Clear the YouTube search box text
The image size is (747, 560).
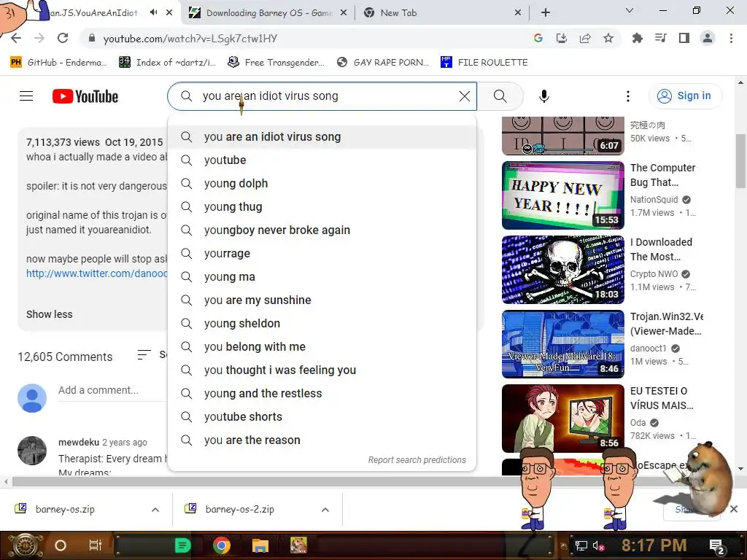465,96
